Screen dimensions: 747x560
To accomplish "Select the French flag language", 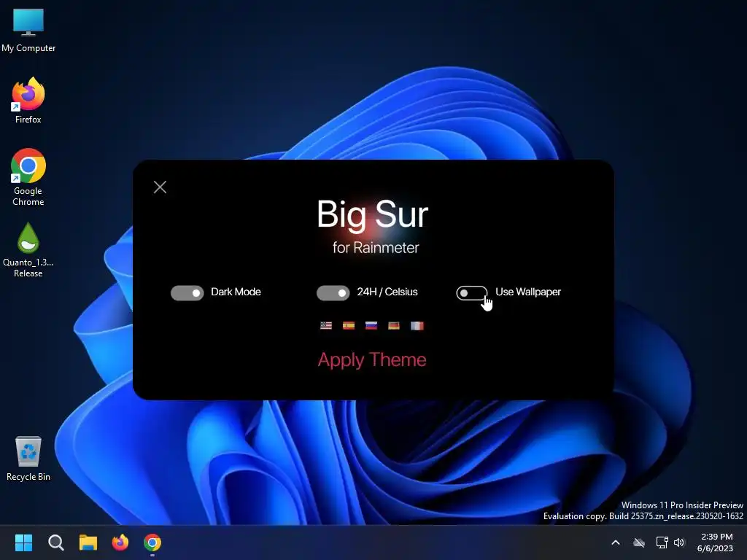I will pyautogui.click(x=417, y=326).
